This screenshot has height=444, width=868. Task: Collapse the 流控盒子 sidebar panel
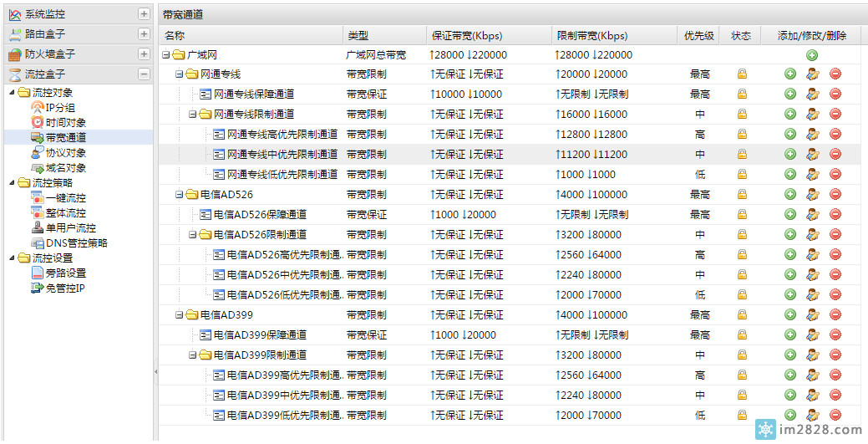(144, 74)
